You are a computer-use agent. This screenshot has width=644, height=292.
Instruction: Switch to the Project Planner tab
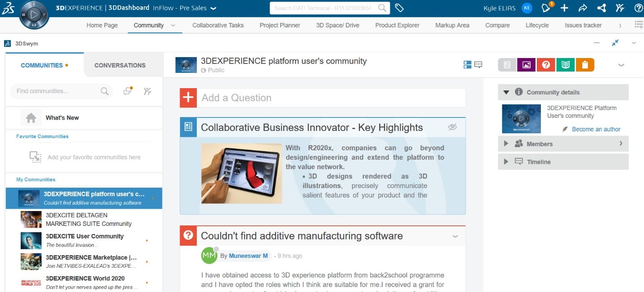click(x=280, y=25)
